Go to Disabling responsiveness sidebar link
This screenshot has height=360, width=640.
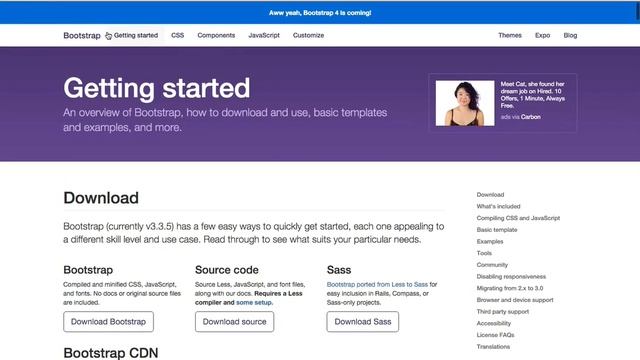click(x=511, y=277)
